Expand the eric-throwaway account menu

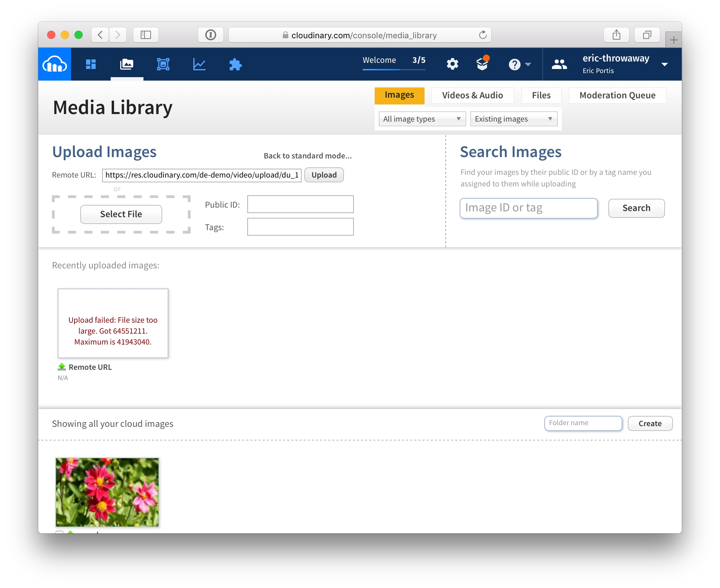(664, 64)
